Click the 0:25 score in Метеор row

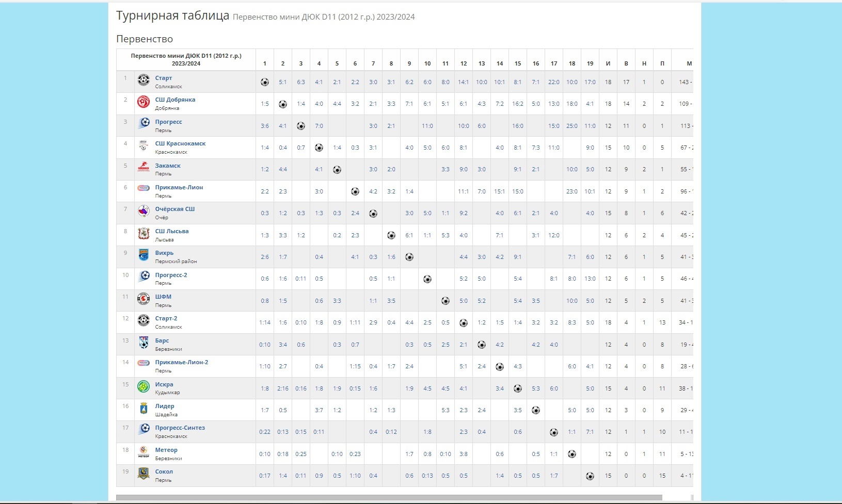[301, 454]
